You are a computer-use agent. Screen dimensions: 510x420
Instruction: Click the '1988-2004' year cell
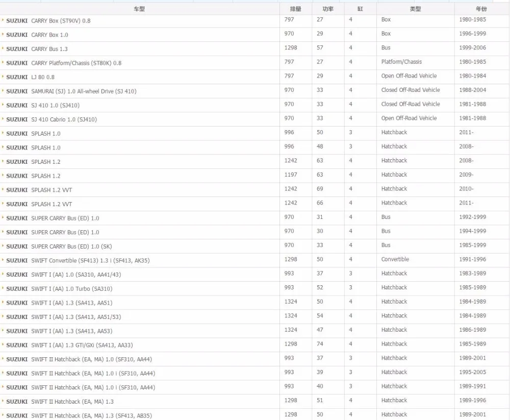[472, 90]
